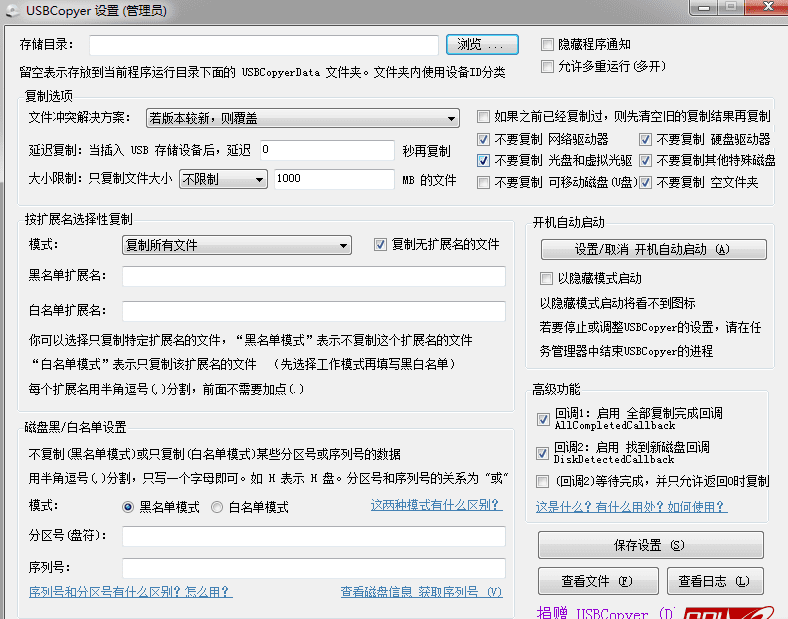Viewport: 788px width, 619px height.
Task: Click 保存设置 (S) button
Action: [651, 545]
